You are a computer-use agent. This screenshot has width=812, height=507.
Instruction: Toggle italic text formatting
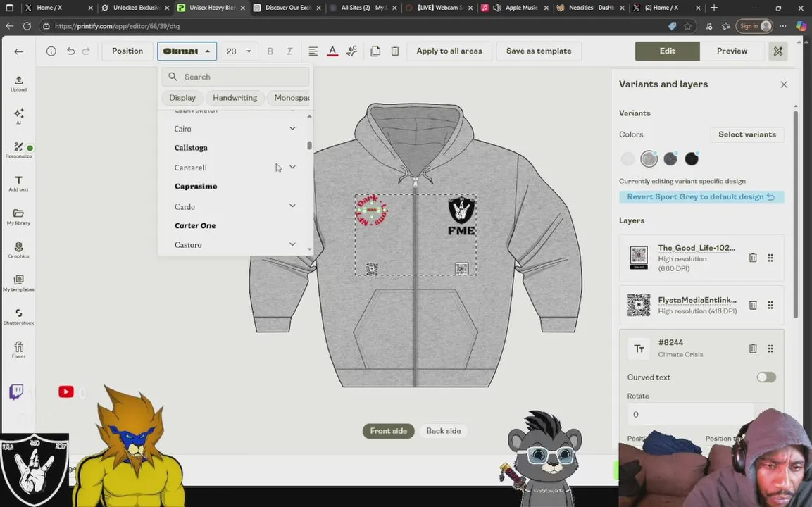pyautogui.click(x=289, y=51)
